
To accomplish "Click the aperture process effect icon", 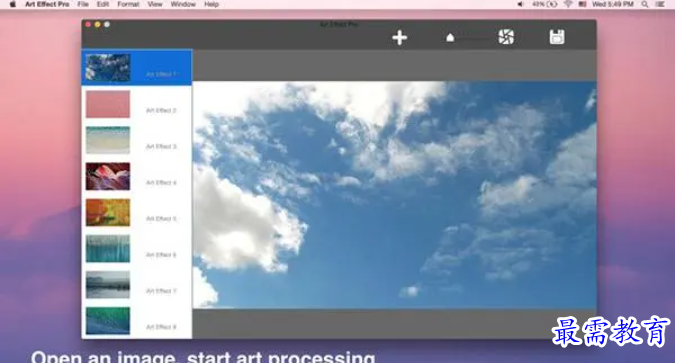I will tap(506, 37).
